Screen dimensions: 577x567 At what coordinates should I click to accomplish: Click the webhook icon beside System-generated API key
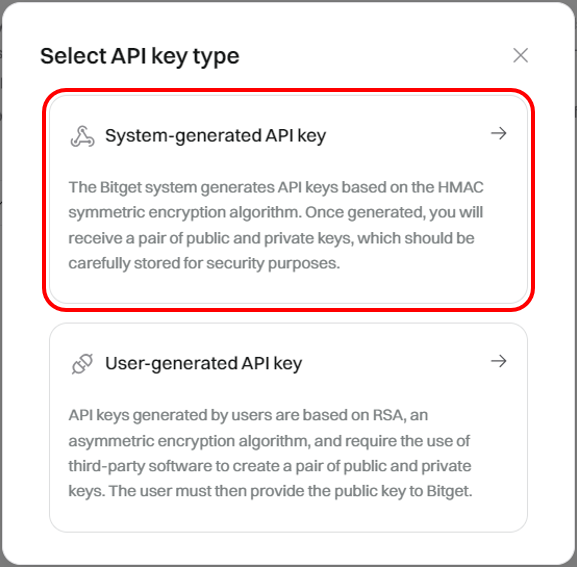point(82,137)
